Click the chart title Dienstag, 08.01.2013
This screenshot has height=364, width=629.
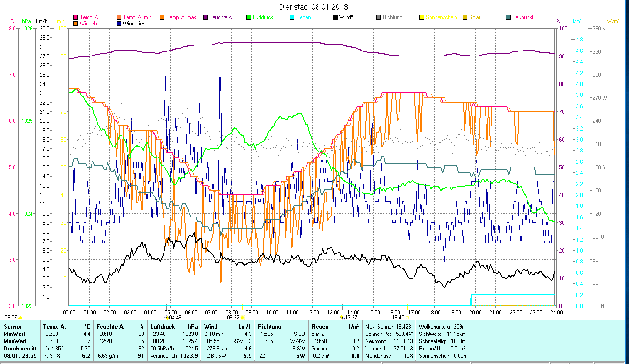click(x=314, y=7)
